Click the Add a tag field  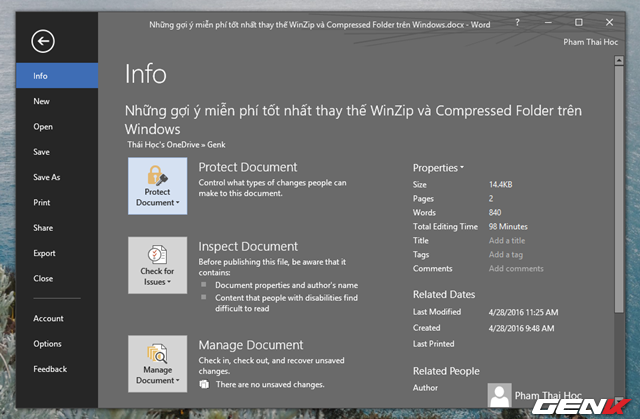[x=506, y=255]
